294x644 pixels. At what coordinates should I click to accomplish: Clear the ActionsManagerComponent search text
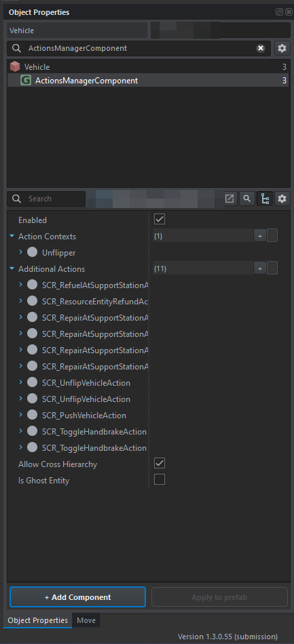[x=261, y=48]
